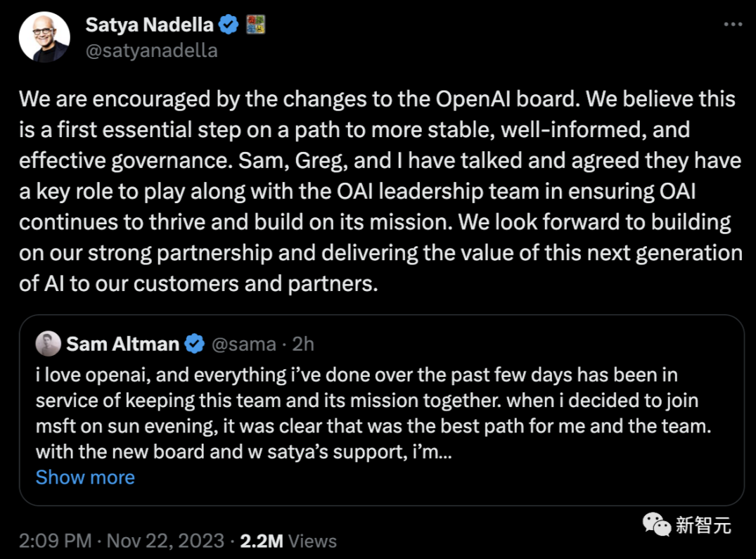The height and width of the screenshot is (559, 756).
Task: Open the Sam Altman display name link
Action: [122, 344]
